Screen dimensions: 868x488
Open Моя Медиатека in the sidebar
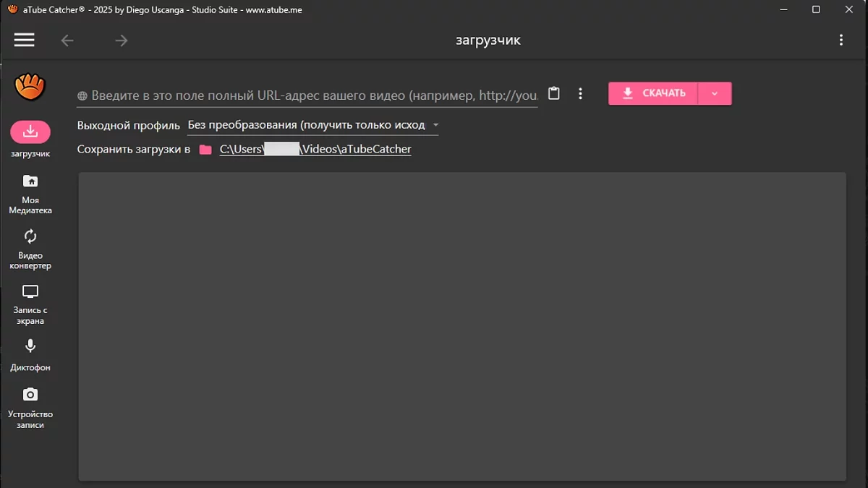coord(30,181)
